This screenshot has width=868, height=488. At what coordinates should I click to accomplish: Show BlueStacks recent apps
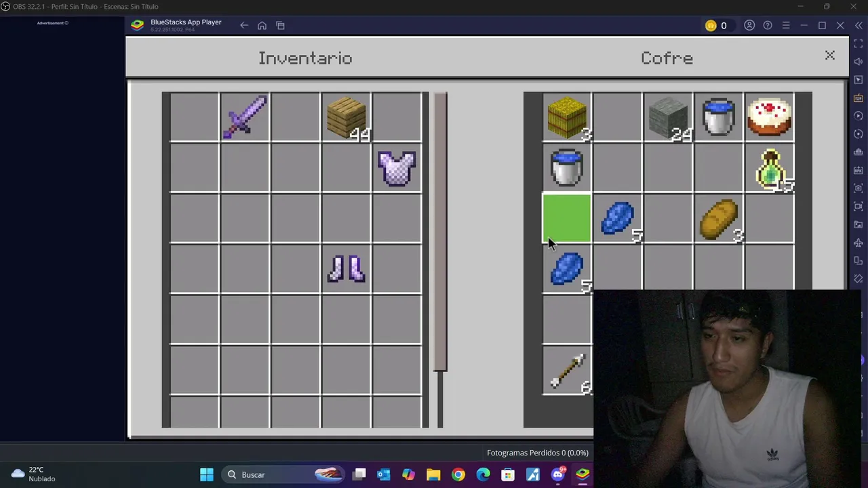[280, 26]
